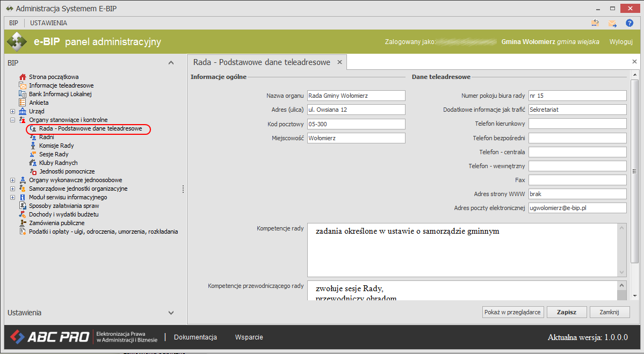Image resolution: width=644 pixels, height=354 pixels.
Task: Click the Zamknij button
Action: coord(610,312)
